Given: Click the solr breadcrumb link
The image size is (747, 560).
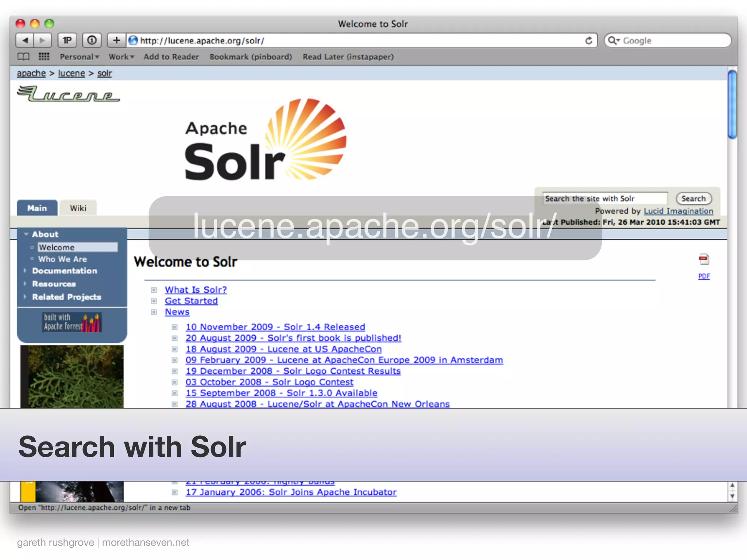Looking at the screenshot, I should click(x=104, y=73).
